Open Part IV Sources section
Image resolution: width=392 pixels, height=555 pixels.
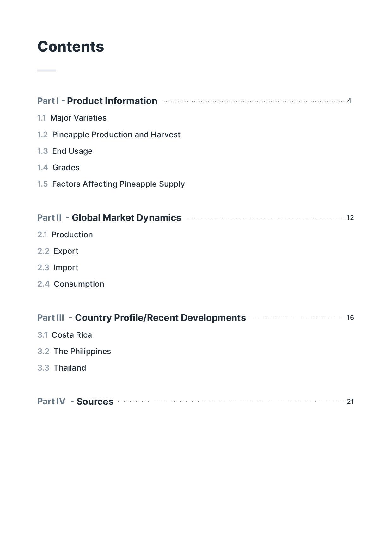[95, 402]
